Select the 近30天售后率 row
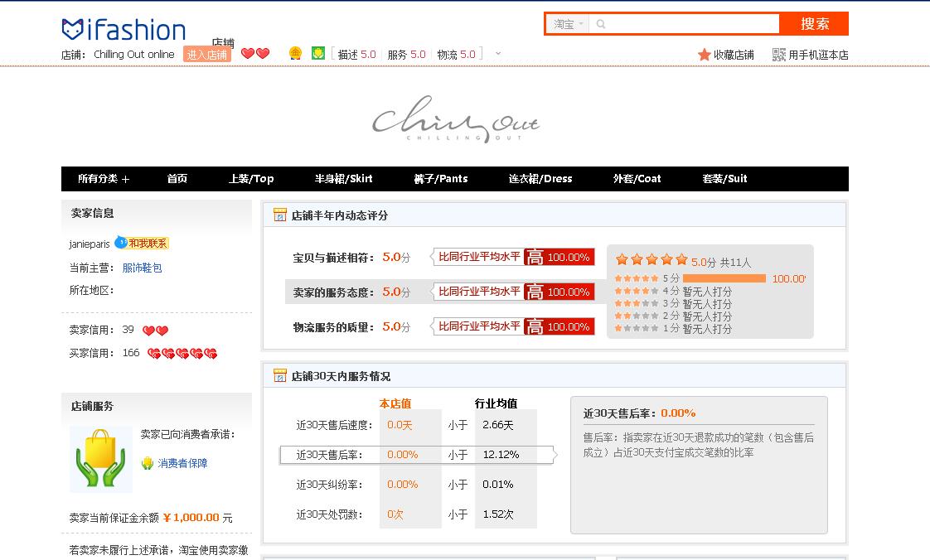This screenshot has height=560, width=930. tap(417, 455)
